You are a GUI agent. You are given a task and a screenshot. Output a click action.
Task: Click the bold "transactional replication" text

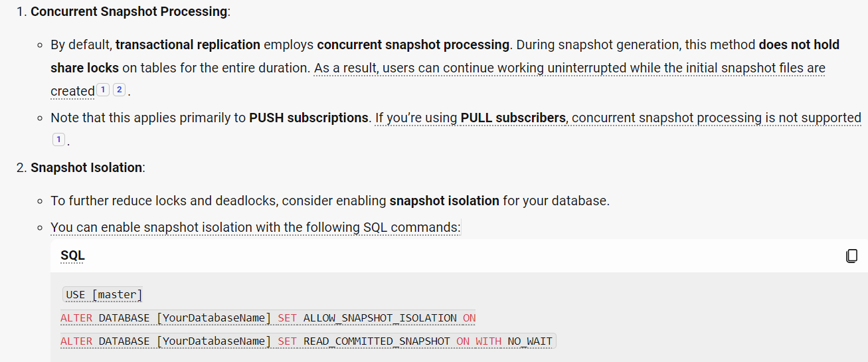click(188, 45)
